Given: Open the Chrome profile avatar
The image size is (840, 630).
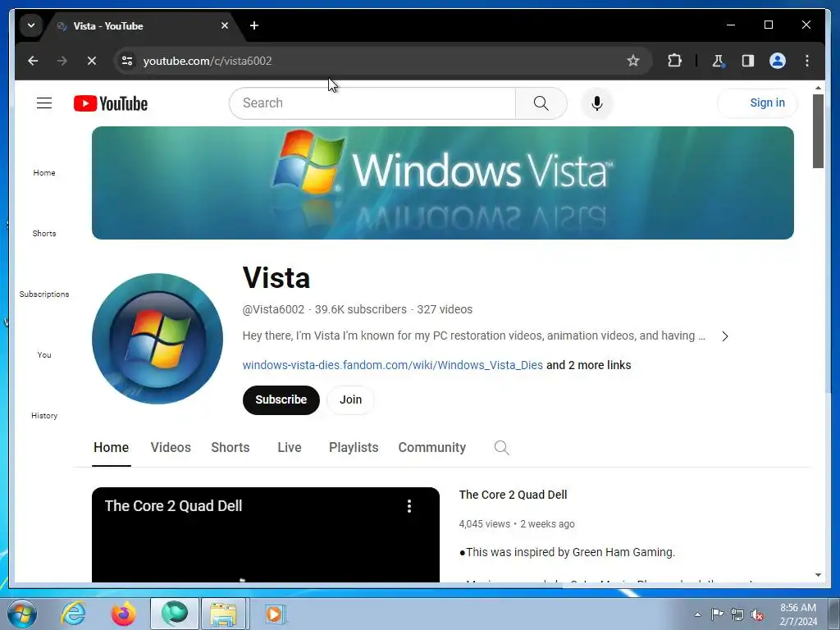Looking at the screenshot, I should pos(778,61).
